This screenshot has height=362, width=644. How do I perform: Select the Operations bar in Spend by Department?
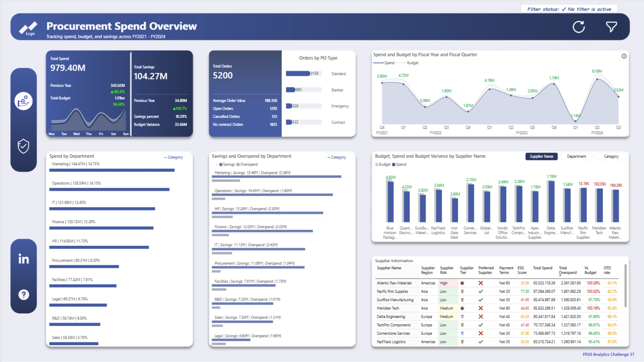(109, 189)
